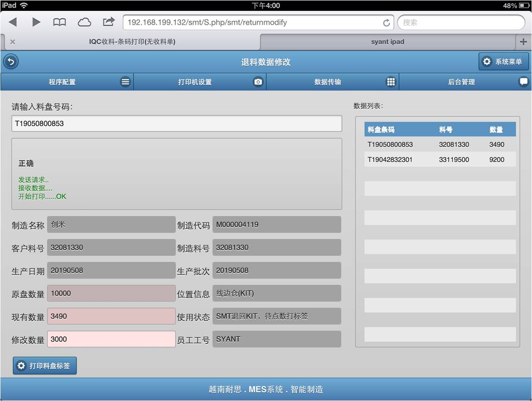Open the 打印机设置 menu
The image size is (532, 401).
(x=200, y=82)
